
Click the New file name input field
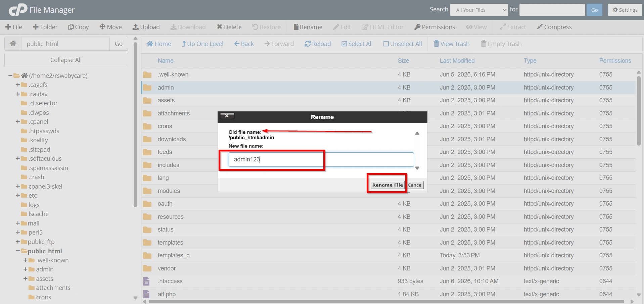(x=321, y=159)
